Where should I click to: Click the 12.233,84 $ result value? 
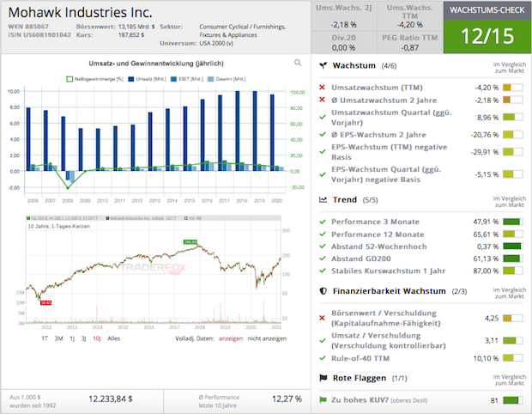click(111, 399)
